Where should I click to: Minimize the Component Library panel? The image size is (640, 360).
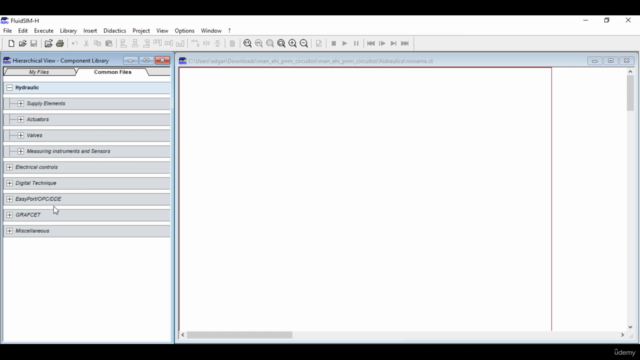131,60
